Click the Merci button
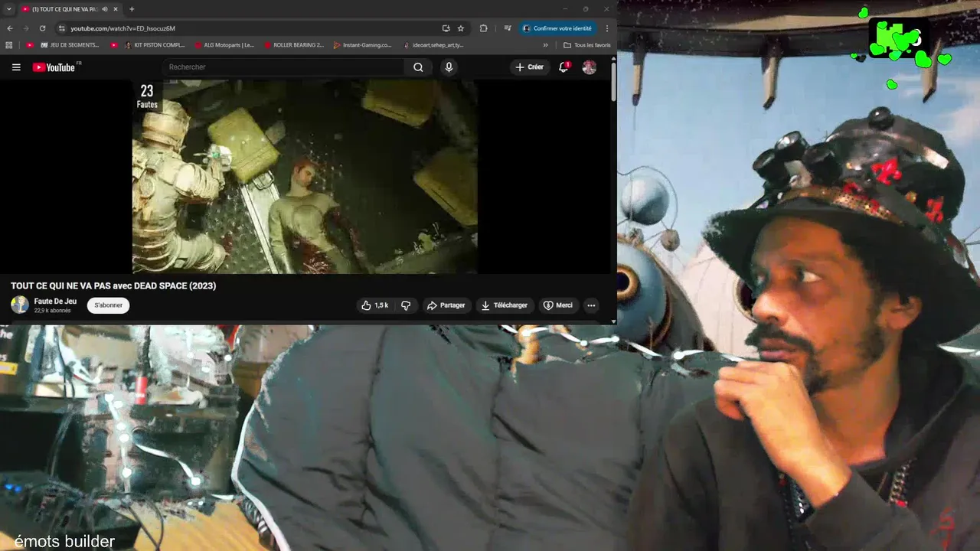This screenshot has height=551, width=980. click(558, 305)
